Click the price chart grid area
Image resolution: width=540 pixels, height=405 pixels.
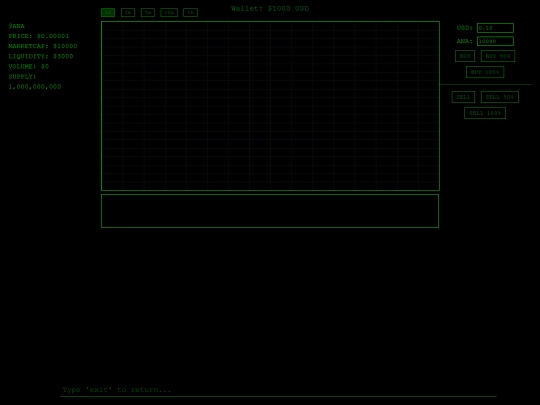270,106
